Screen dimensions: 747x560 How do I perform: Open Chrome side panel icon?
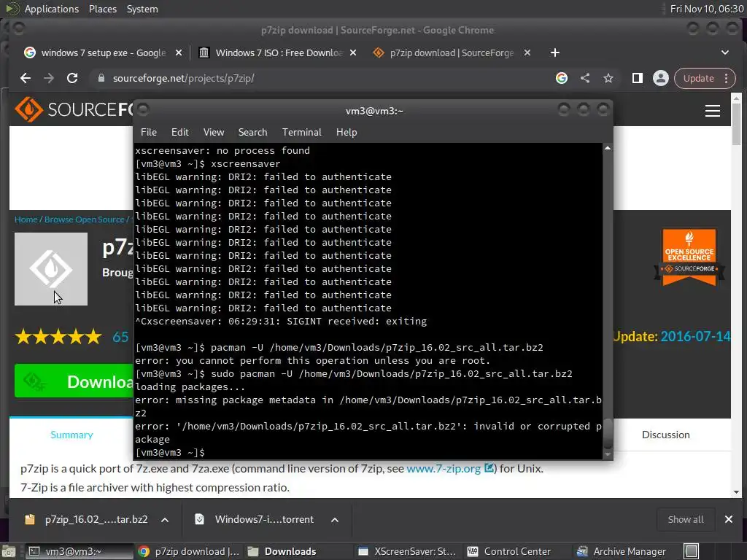pos(638,78)
